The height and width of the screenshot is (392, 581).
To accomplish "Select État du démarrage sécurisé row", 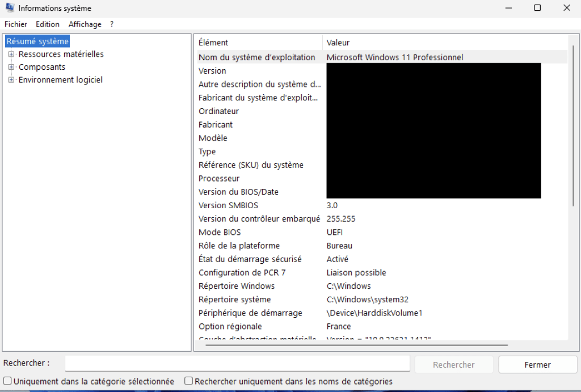I will tap(382, 259).
